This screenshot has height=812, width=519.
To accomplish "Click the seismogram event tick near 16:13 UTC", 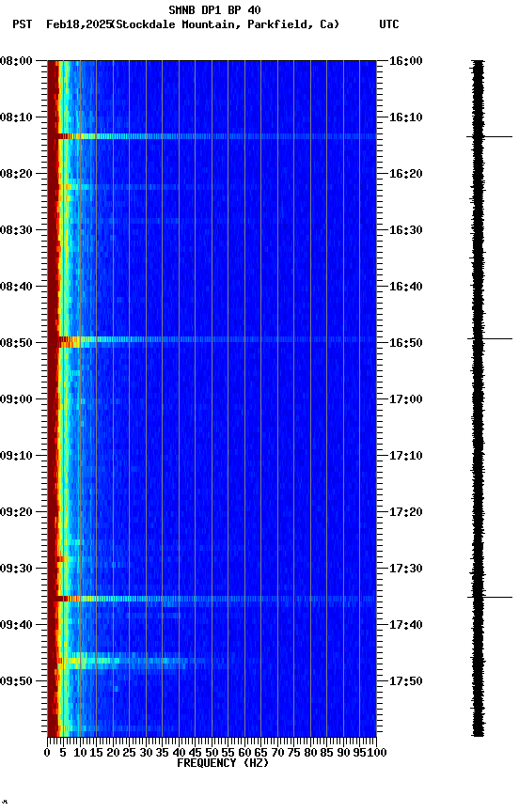I will pyautogui.click(x=490, y=136).
